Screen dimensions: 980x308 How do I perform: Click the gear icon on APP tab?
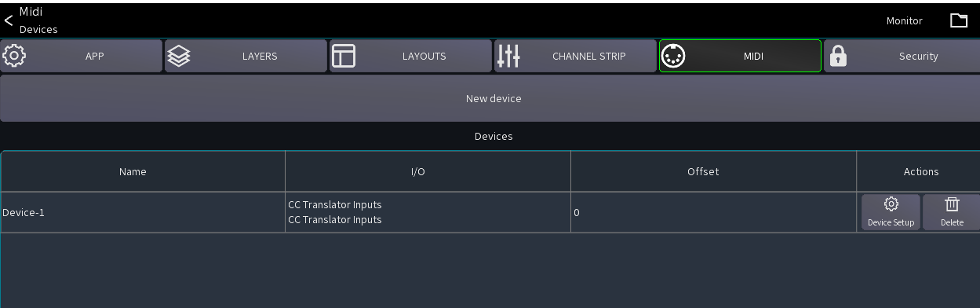pos(16,57)
